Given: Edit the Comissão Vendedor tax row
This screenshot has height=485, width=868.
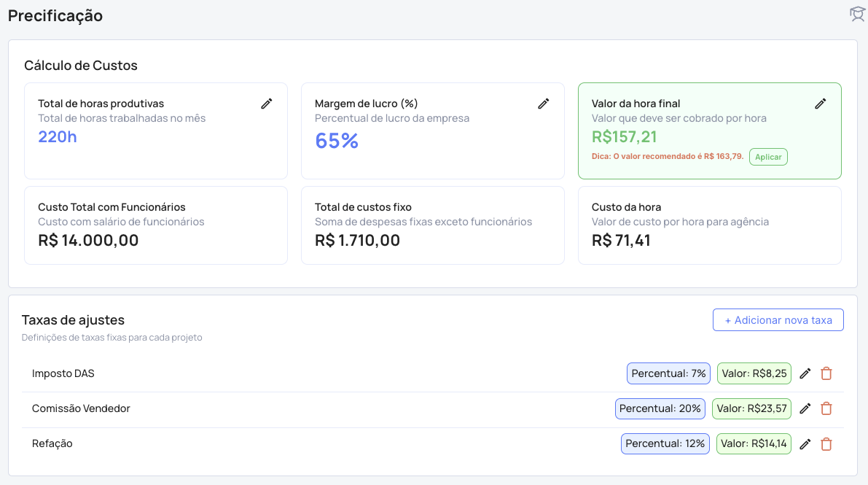Looking at the screenshot, I should coord(805,408).
